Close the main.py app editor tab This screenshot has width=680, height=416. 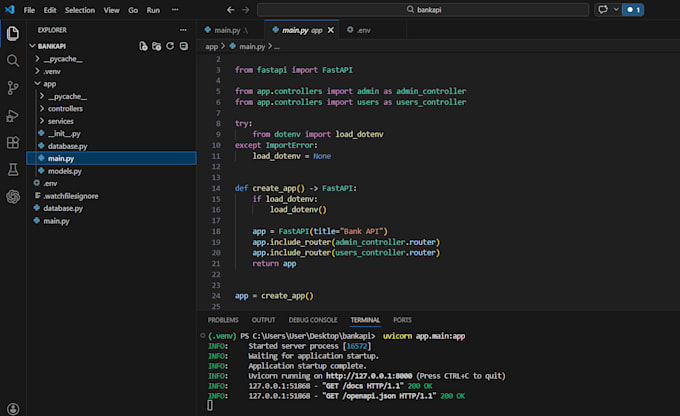331,30
